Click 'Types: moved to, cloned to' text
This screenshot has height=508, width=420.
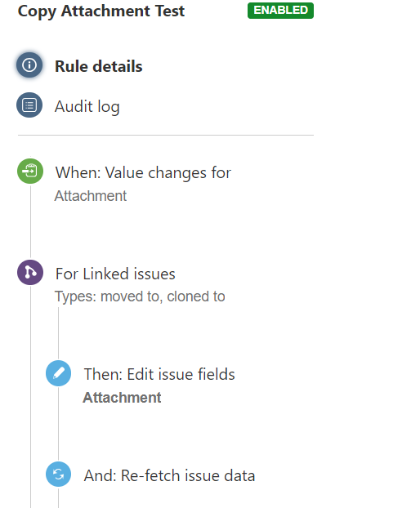pos(140,296)
